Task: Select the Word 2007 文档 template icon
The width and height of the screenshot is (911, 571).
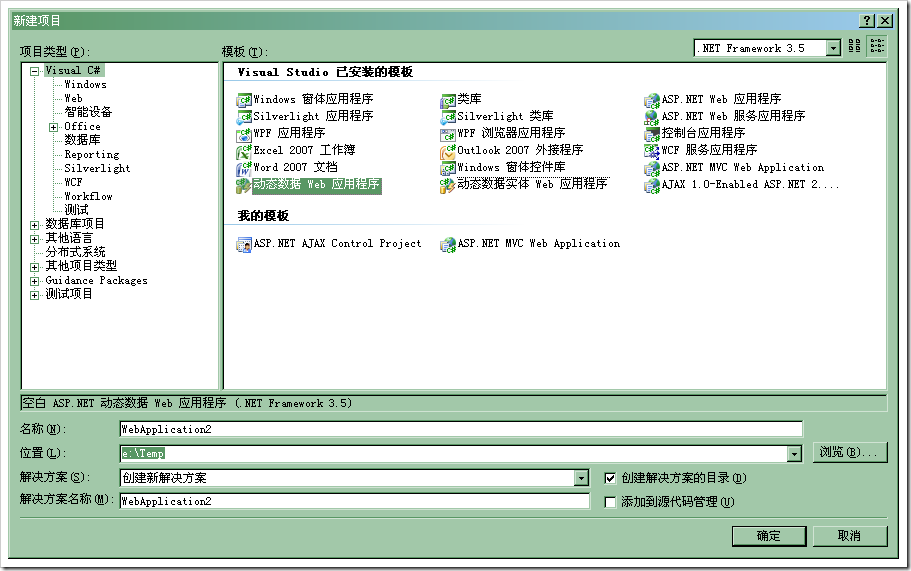Action: [x=243, y=168]
